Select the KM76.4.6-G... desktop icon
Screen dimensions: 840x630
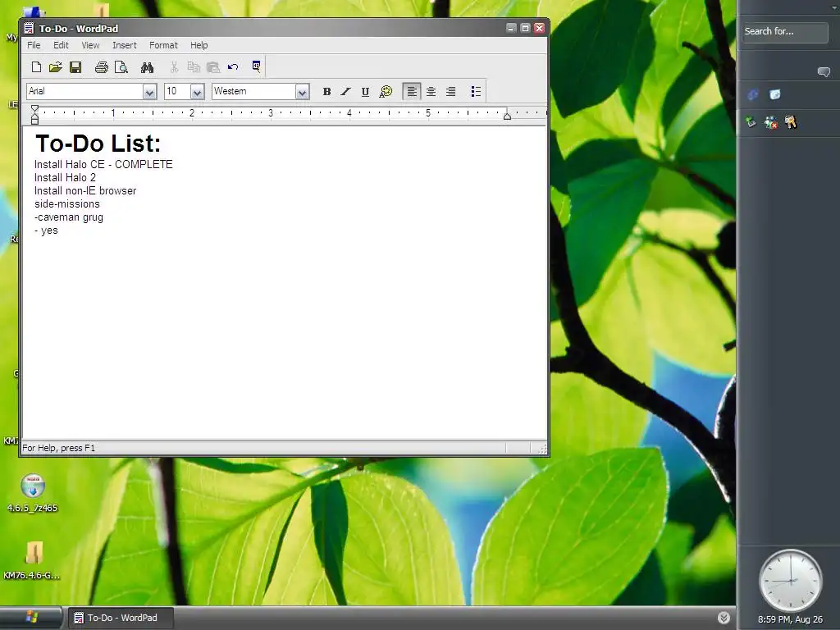pyautogui.click(x=32, y=561)
